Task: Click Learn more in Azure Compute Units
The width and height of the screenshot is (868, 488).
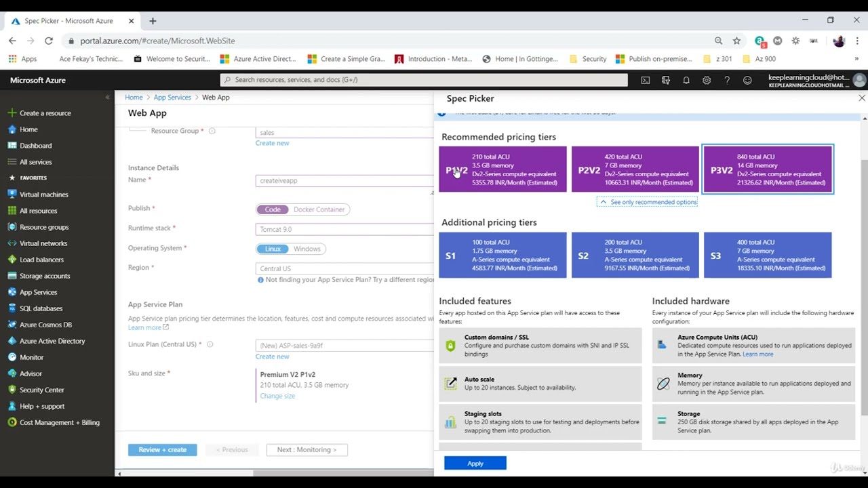Action: point(757,354)
